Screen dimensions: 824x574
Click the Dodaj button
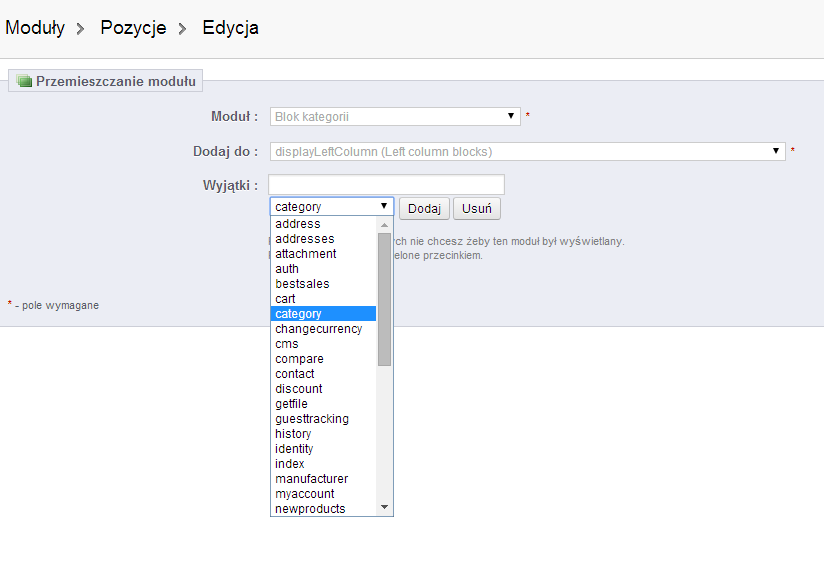click(424, 209)
